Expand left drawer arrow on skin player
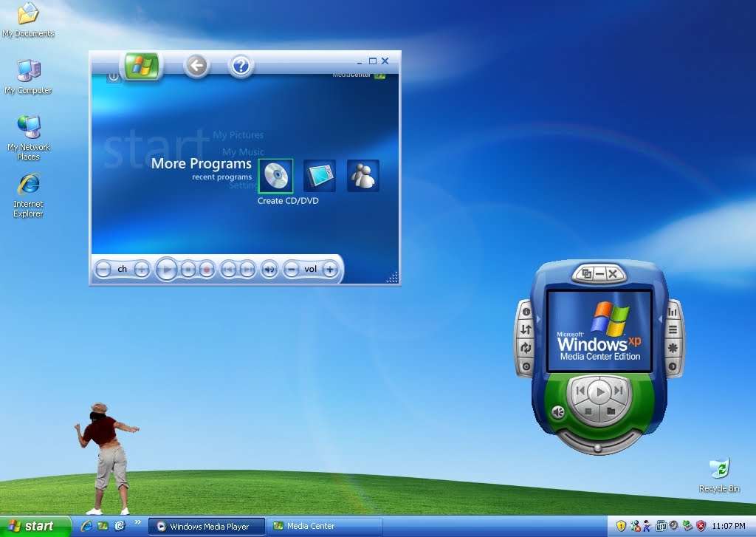The image size is (756, 537). (x=538, y=319)
